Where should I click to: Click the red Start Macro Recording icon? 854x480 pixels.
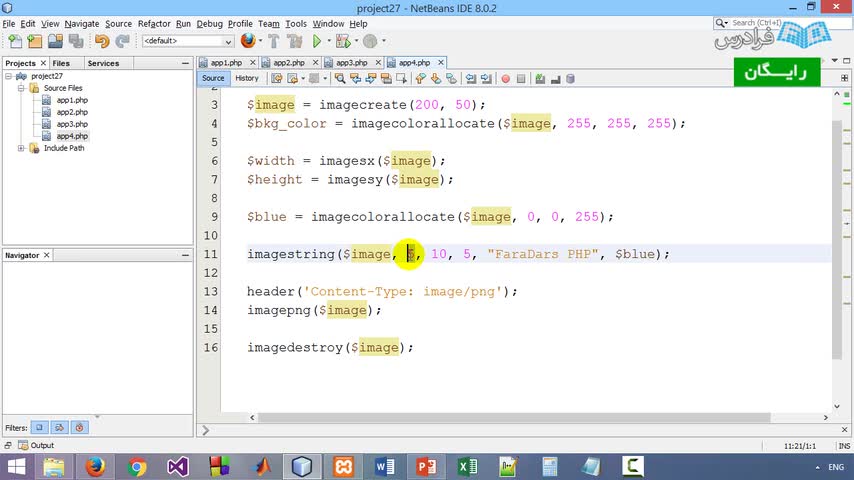point(505,79)
